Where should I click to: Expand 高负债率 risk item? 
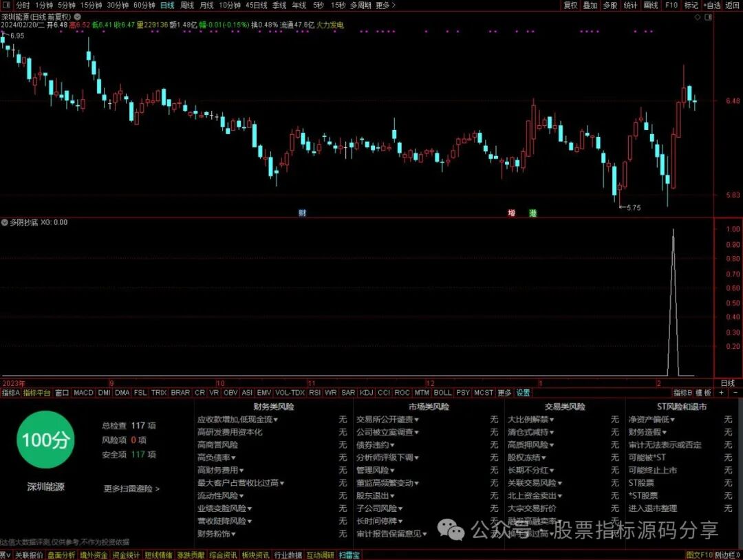point(217,457)
